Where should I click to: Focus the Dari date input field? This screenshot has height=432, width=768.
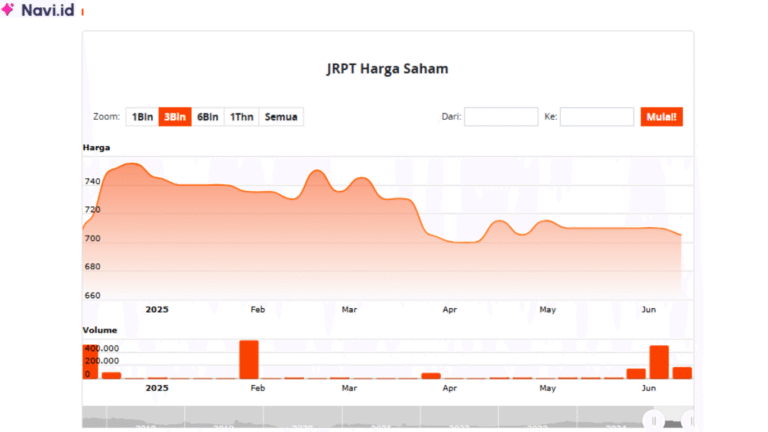(501, 117)
